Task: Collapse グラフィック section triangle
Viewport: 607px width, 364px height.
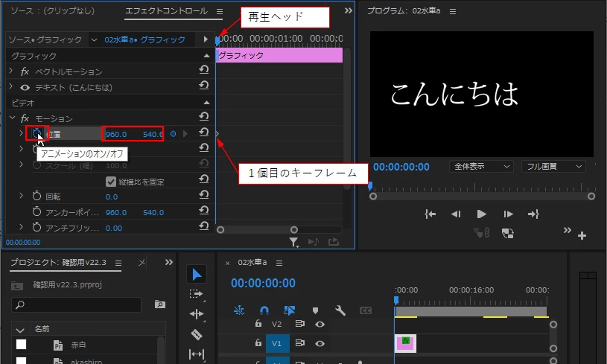Action: (207, 56)
